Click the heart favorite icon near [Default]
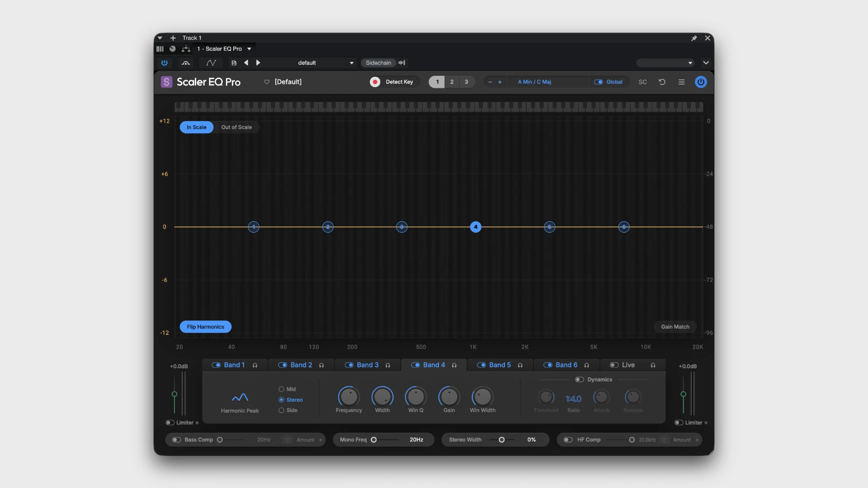Viewport: 868px width, 488px height. [x=267, y=82]
